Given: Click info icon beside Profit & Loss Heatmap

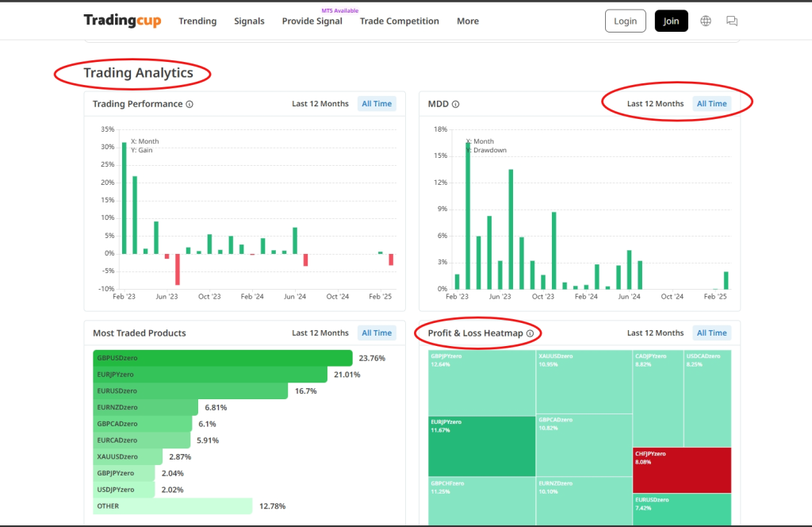Looking at the screenshot, I should pyautogui.click(x=530, y=333).
